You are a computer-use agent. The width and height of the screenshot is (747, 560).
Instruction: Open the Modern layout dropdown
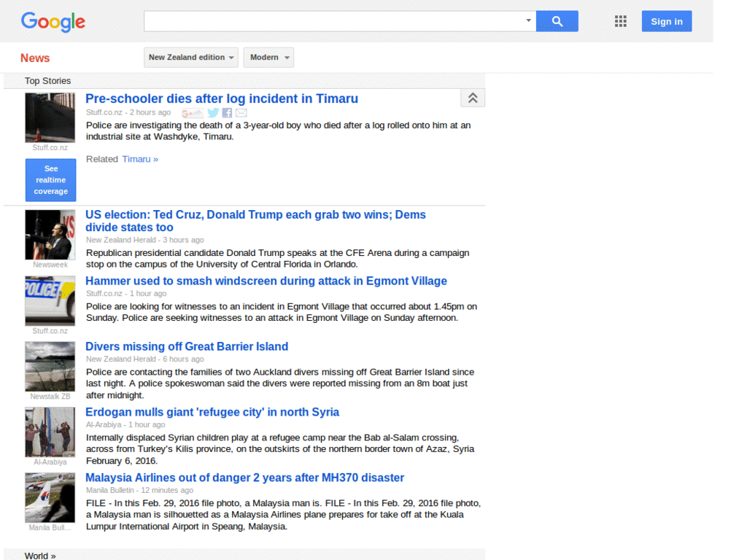pyautogui.click(x=268, y=58)
